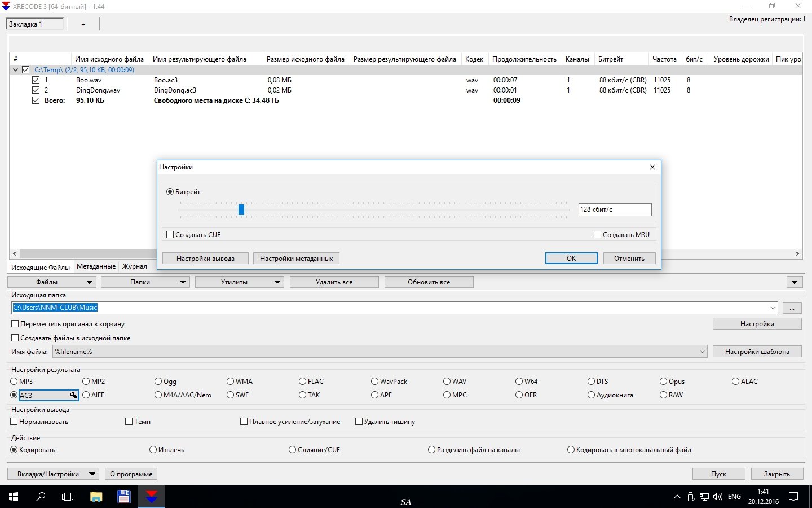Click the Настройки метаданных button
The width and height of the screenshot is (812, 508).
[x=296, y=258]
